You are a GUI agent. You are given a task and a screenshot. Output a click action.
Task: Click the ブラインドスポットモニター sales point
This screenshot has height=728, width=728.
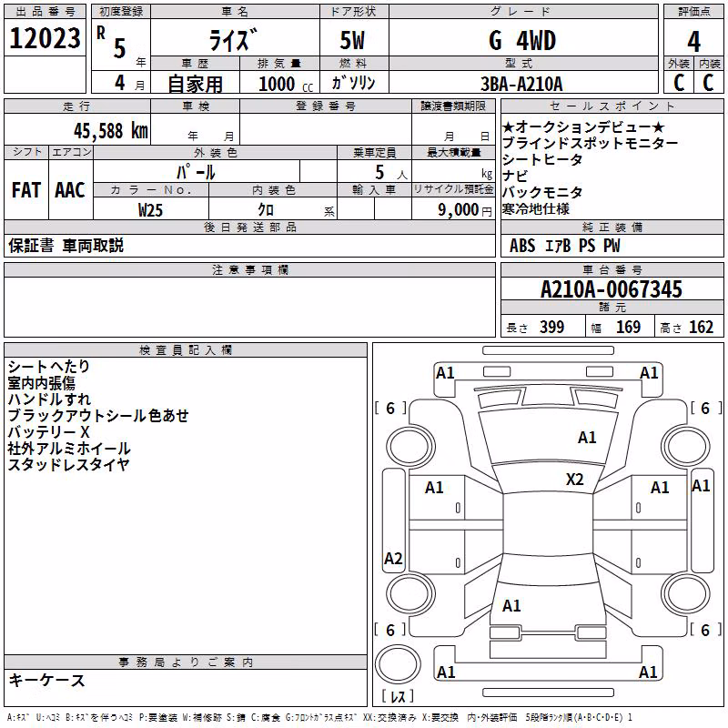click(x=590, y=143)
